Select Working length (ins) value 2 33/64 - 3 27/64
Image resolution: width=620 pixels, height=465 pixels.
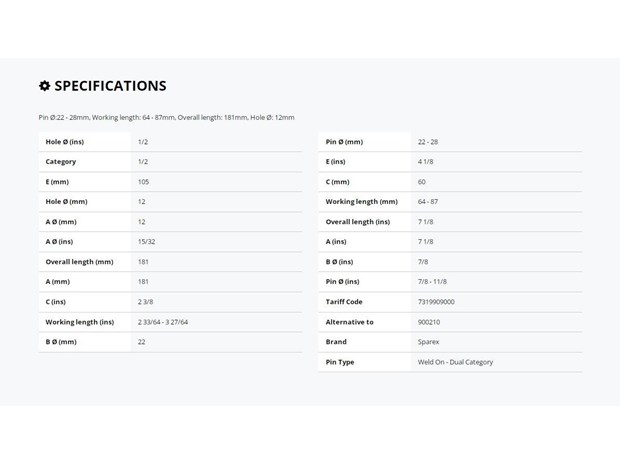click(x=163, y=322)
